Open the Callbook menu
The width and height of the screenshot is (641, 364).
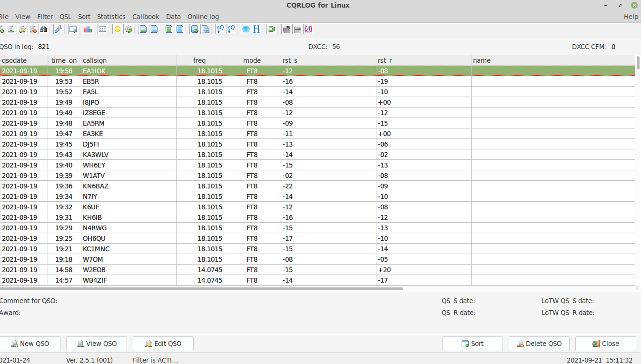click(x=146, y=17)
